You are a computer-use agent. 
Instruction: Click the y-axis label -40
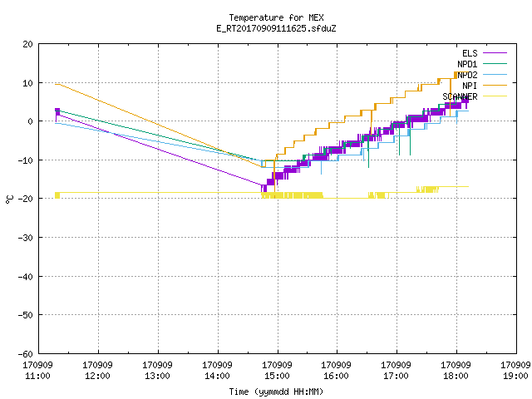point(26,277)
